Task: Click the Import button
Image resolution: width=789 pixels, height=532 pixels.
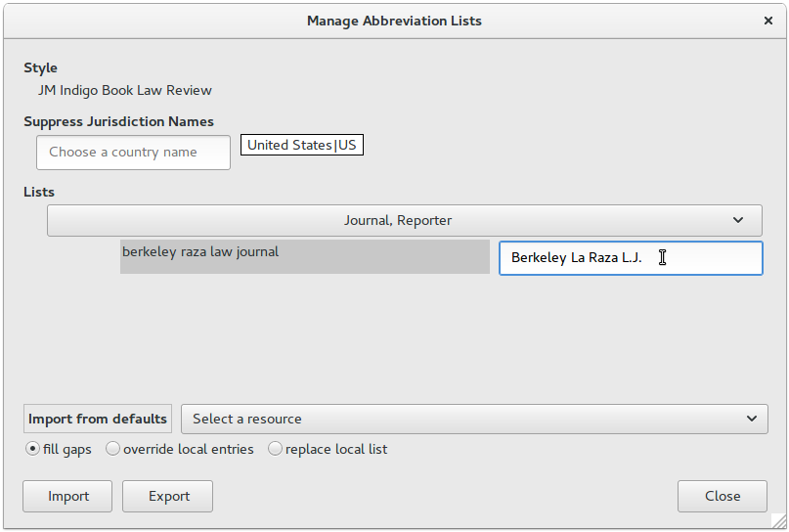Action: click(x=67, y=496)
